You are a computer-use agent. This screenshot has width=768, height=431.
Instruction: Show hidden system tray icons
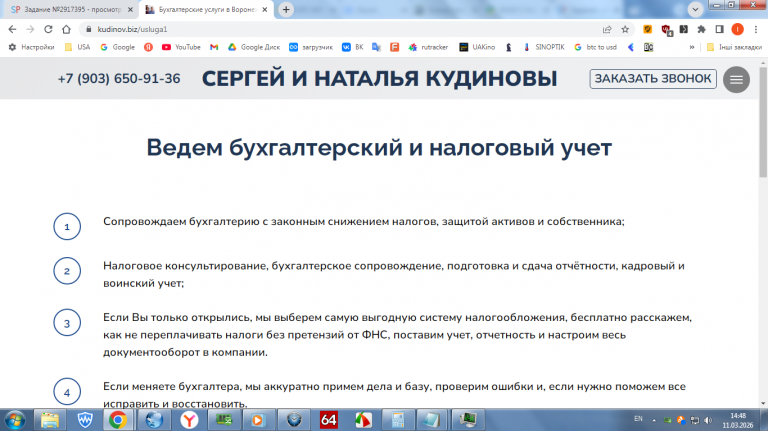654,420
